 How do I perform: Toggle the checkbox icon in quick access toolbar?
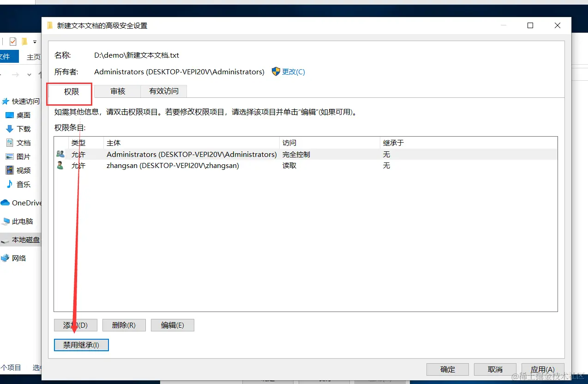[x=12, y=41]
